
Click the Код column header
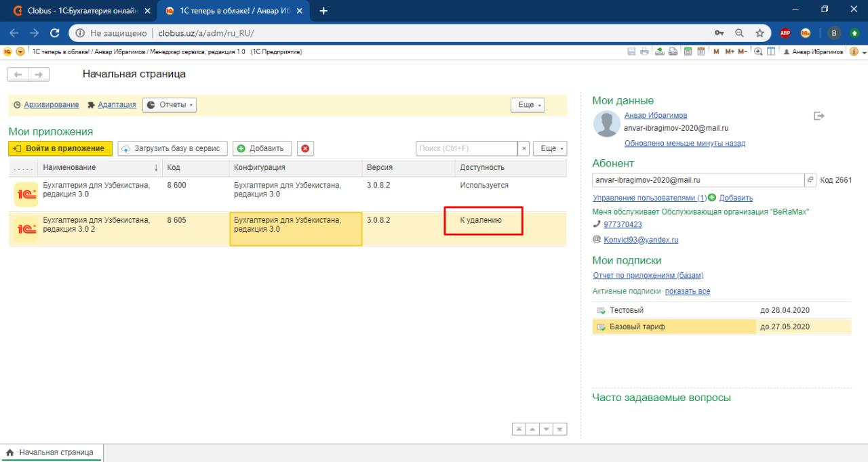(x=195, y=168)
